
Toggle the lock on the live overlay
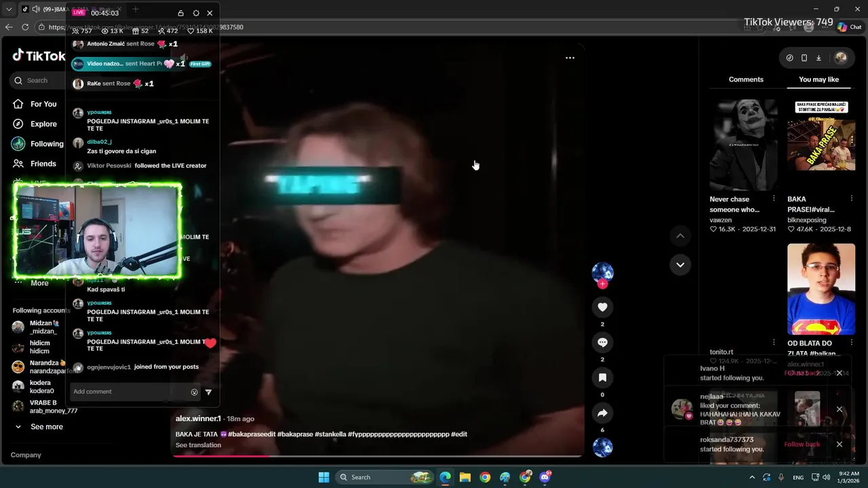click(x=180, y=13)
